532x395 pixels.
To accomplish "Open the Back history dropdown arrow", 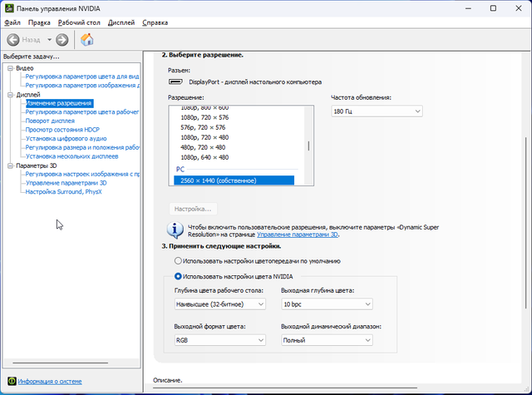I will click(x=49, y=40).
